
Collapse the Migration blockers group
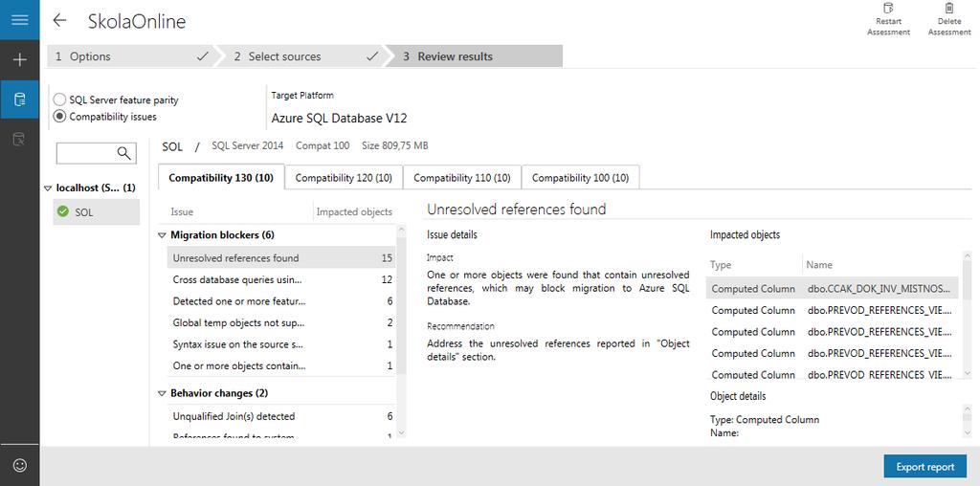(162, 235)
